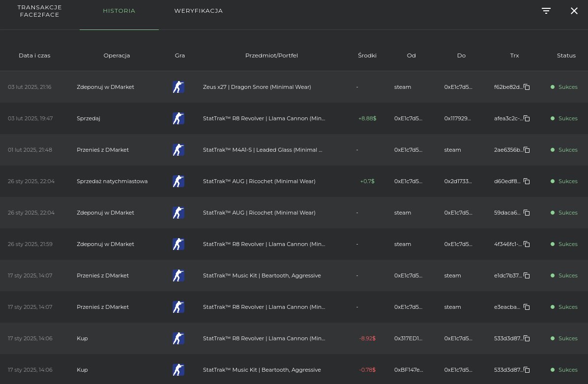Viewport: 588px width, 384px height.
Task: Click the -0.78$ amount
Action: (x=367, y=370)
